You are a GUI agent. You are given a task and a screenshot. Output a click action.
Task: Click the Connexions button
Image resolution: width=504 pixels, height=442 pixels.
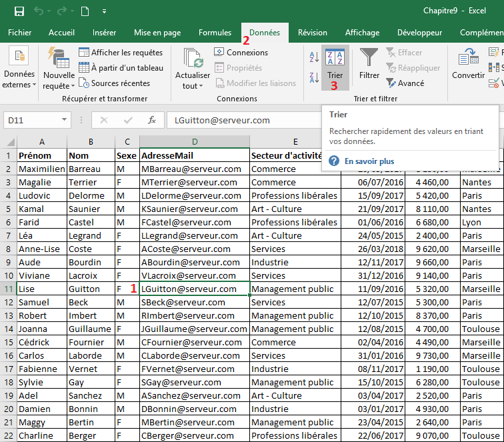[x=241, y=52]
